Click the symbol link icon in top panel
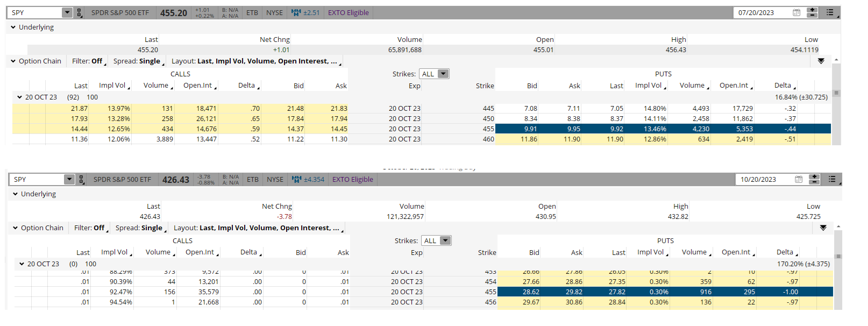868x326 pixels. point(80,13)
